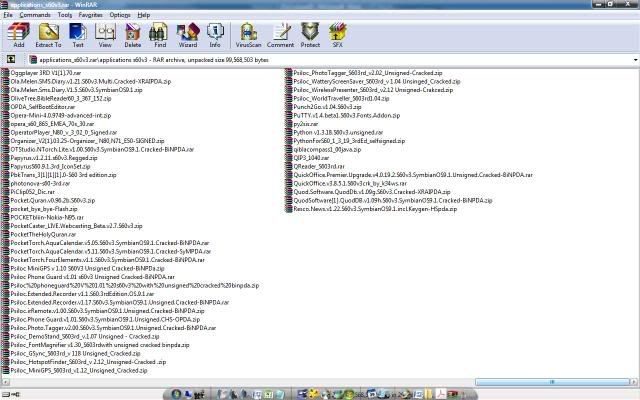Open the View file tool
The image size is (640, 400).
coord(105,35)
